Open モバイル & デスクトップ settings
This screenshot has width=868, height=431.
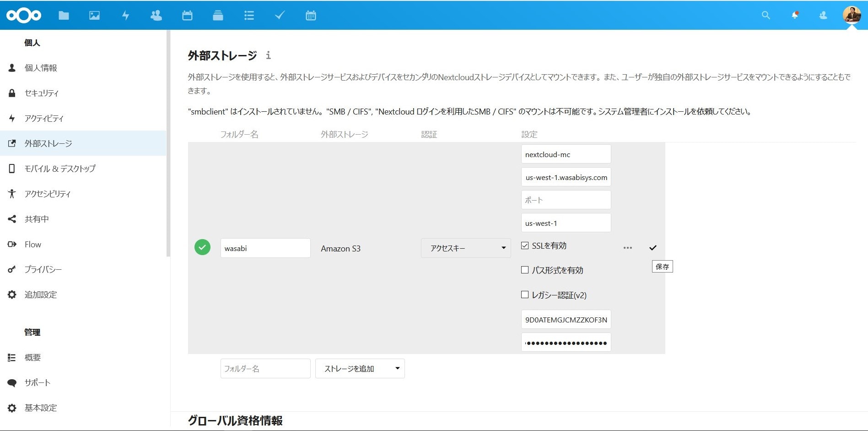point(83,169)
